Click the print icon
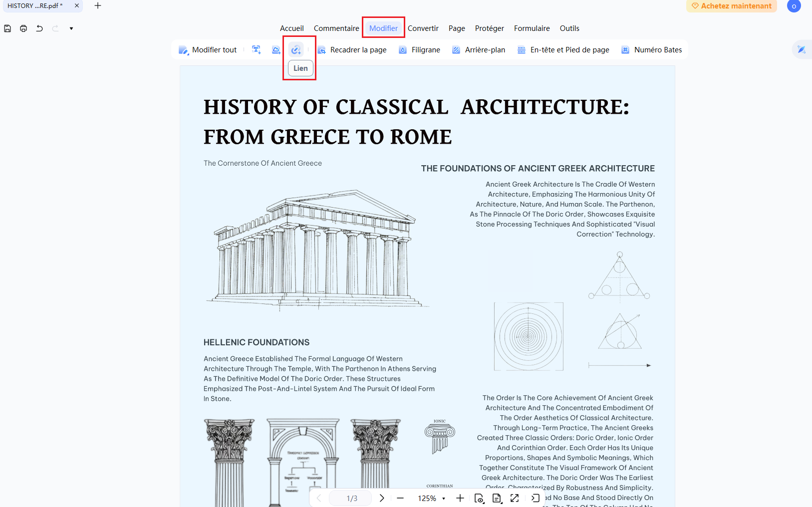The image size is (812, 507). pos(23,28)
